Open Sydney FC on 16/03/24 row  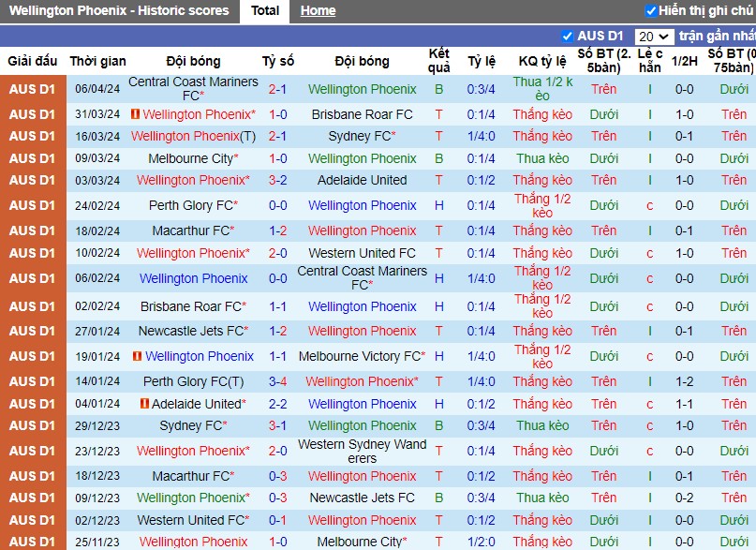click(363, 137)
